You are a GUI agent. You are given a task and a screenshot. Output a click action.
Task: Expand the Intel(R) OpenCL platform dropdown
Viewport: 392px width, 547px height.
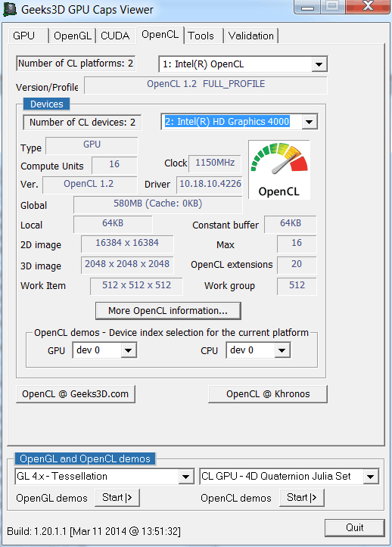click(x=319, y=64)
